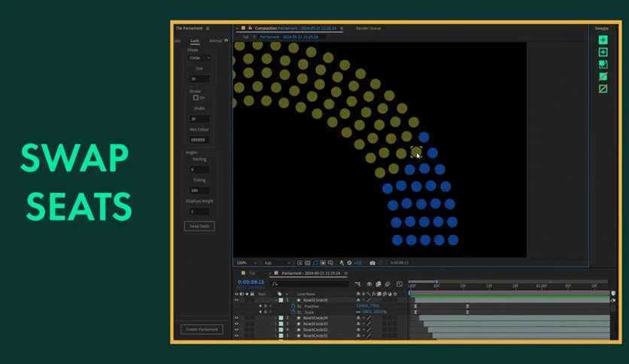Open the Shape dropdown set to Circle
Viewport: 629px width, 364px height.
click(x=199, y=58)
